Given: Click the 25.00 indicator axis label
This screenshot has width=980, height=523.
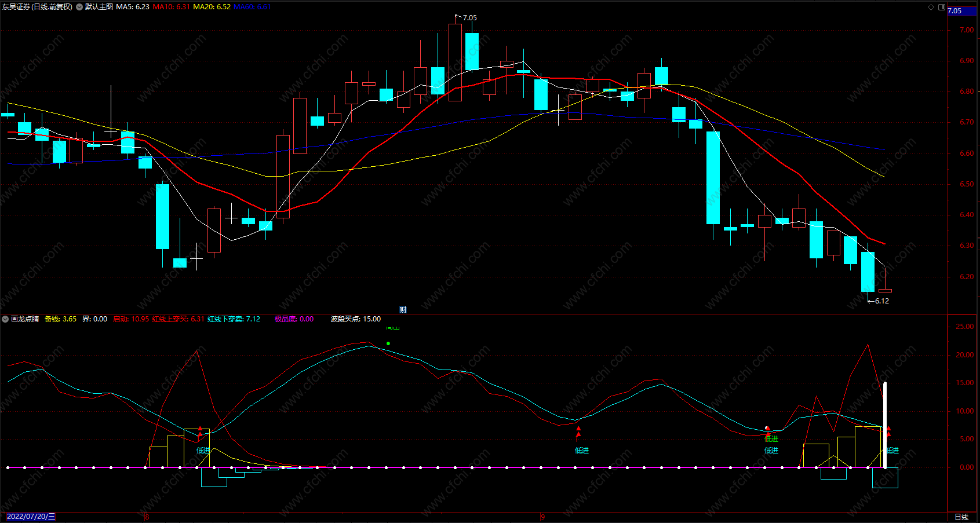Looking at the screenshot, I should click(x=965, y=327).
